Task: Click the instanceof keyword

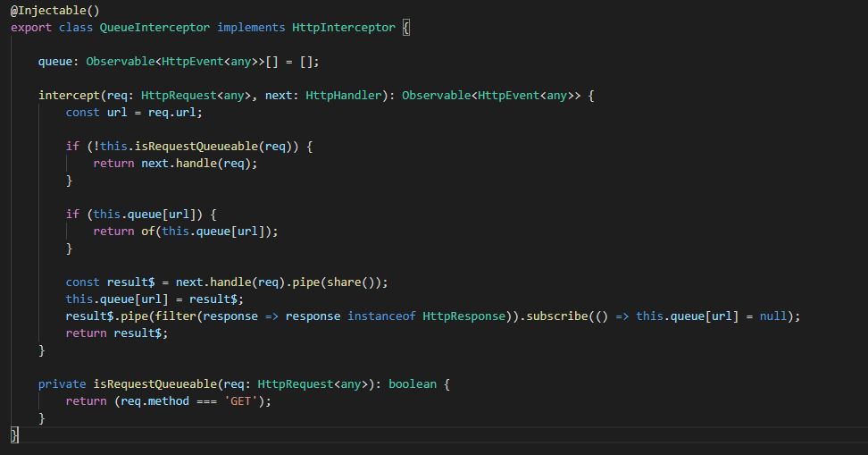Action: [x=381, y=316]
